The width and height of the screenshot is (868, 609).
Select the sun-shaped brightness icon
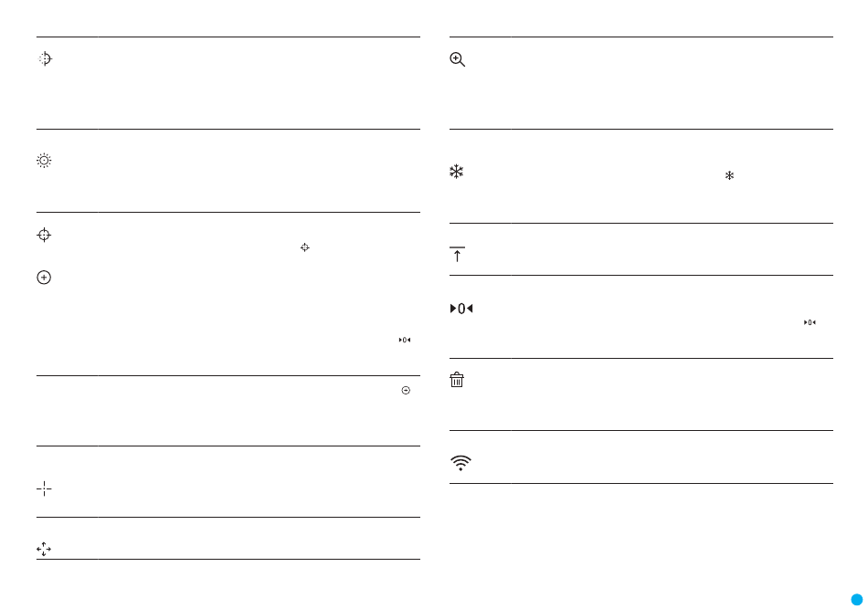(x=44, y=161)
